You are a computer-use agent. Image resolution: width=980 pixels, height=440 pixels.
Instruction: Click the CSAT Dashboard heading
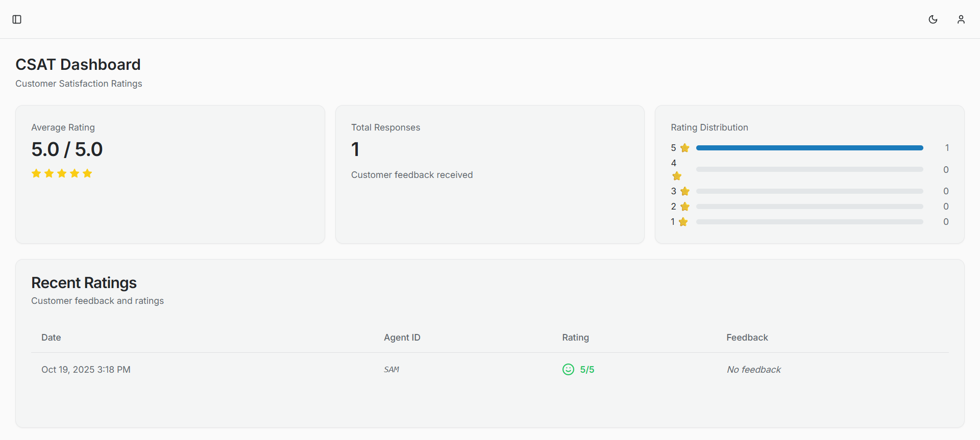78,64
